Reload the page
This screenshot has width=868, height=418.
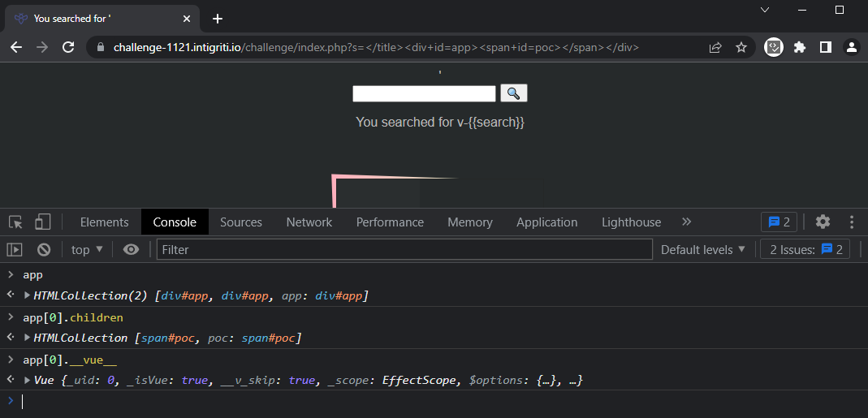tap(67, 47)
